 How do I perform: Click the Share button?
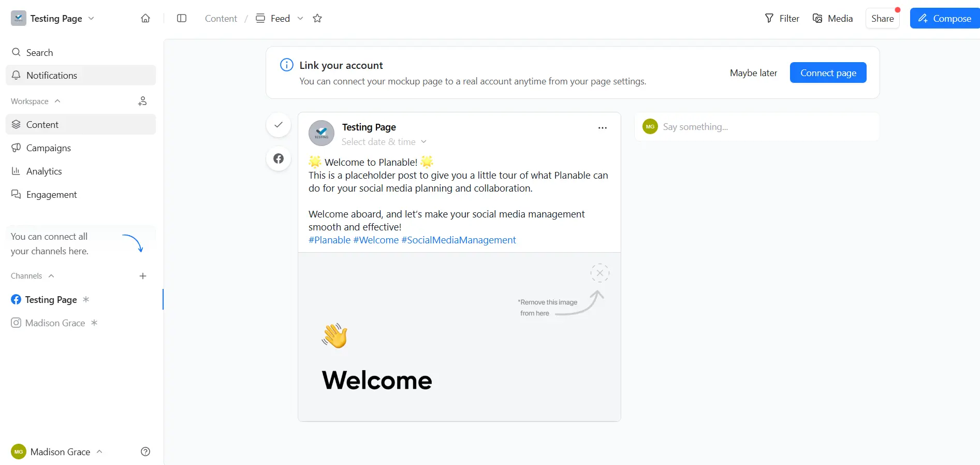click(x=882, y=18)
